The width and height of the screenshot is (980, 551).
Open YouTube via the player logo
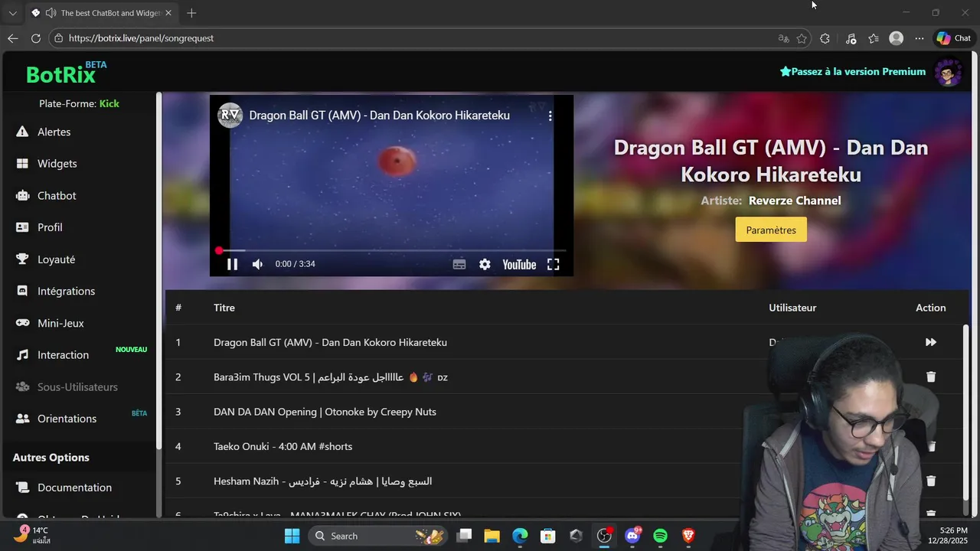[x=519, y=264]
